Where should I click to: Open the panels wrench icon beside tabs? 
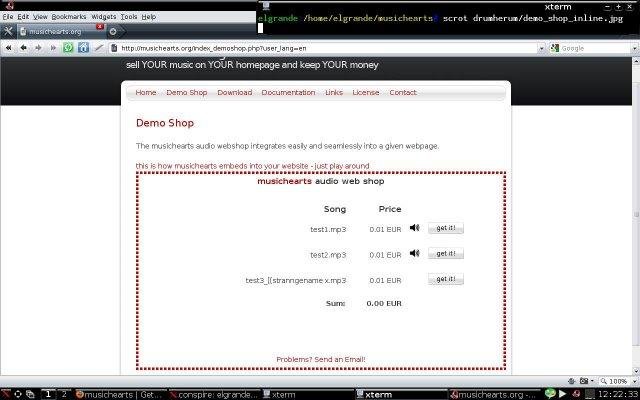(8, 31)
